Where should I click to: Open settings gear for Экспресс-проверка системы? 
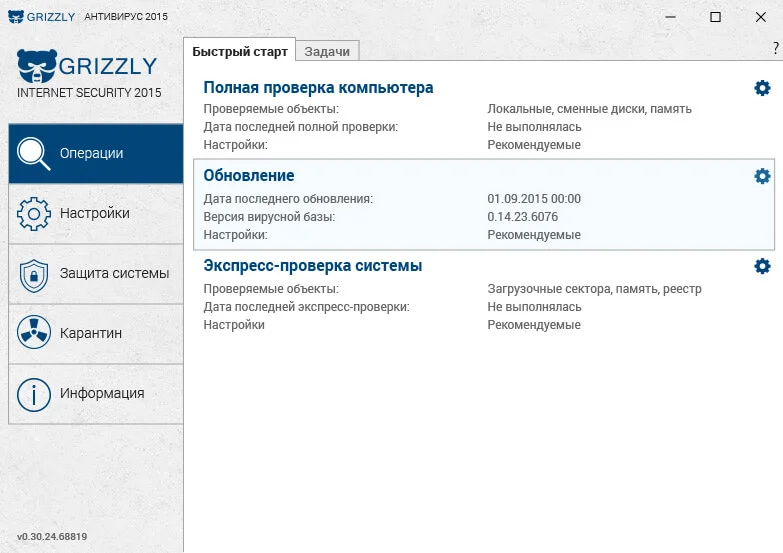[x=762, y=266]
